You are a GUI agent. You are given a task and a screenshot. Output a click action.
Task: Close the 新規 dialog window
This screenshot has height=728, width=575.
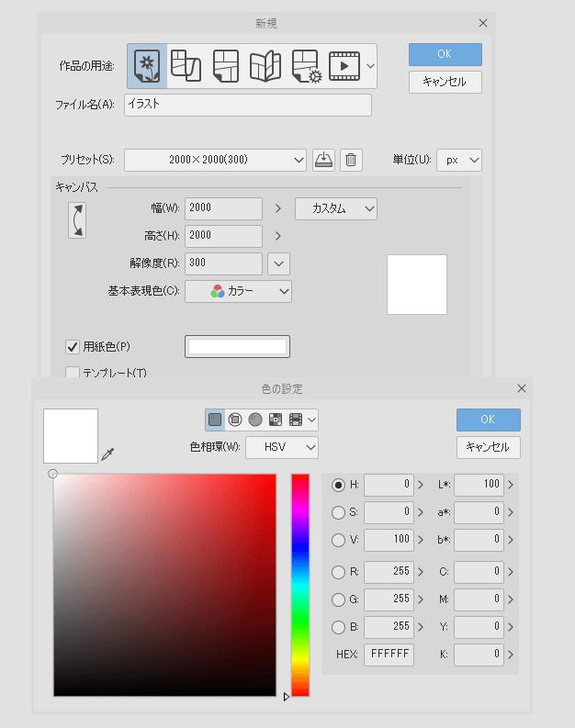(x=483, y=23)
